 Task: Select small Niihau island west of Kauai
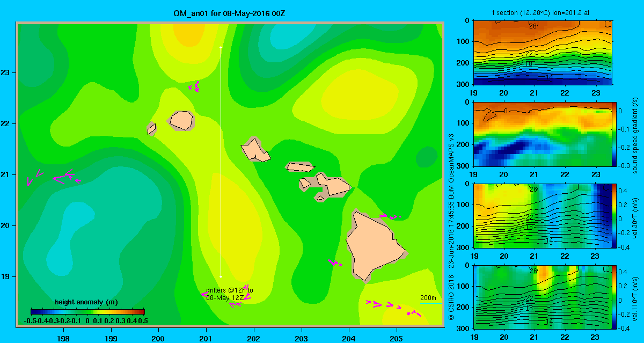tap(151, 129)
